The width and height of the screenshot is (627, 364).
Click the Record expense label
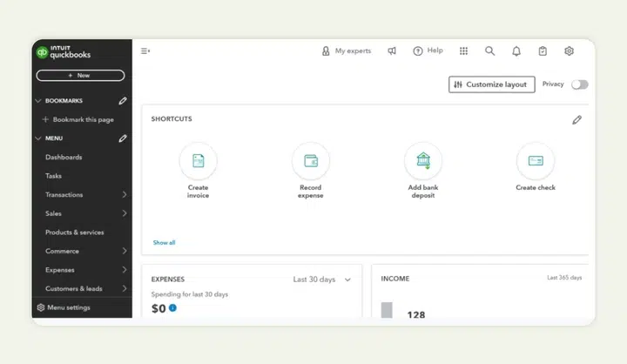pyautogui.click(x=311, y=192)
